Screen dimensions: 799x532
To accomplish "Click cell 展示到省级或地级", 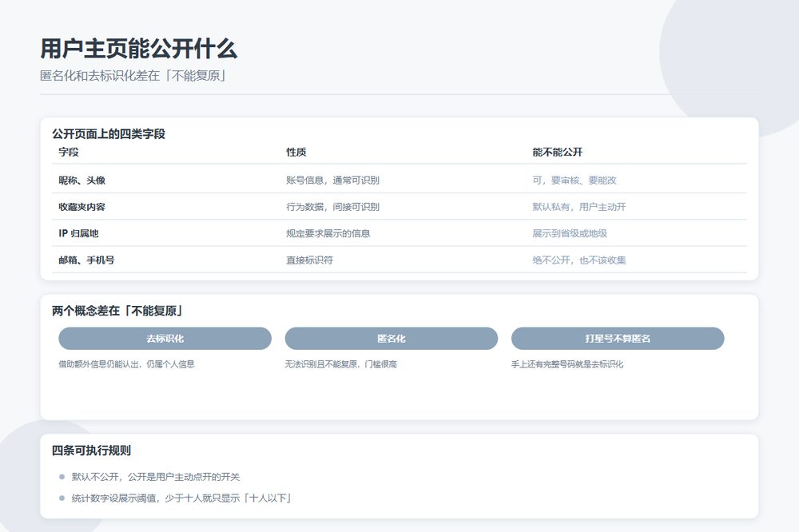I will coord(570,233).
